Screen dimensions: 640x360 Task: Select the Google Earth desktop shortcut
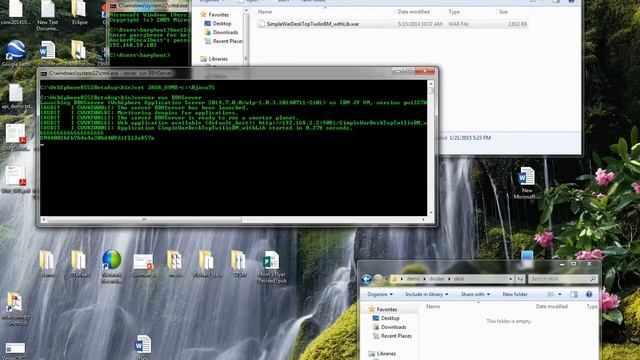16,53
